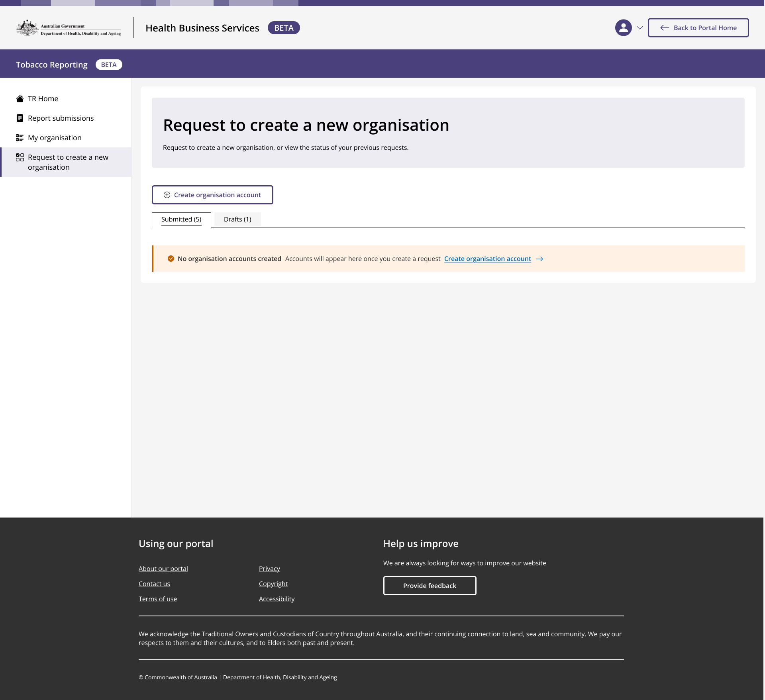Click the Create organisation account button

[x=212, y=195]
